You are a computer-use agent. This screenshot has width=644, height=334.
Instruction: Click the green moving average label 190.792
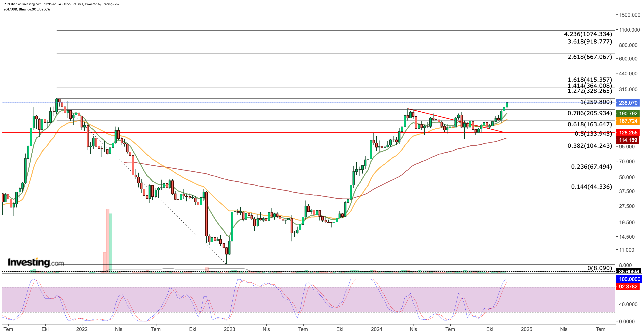tap(627, 114)
